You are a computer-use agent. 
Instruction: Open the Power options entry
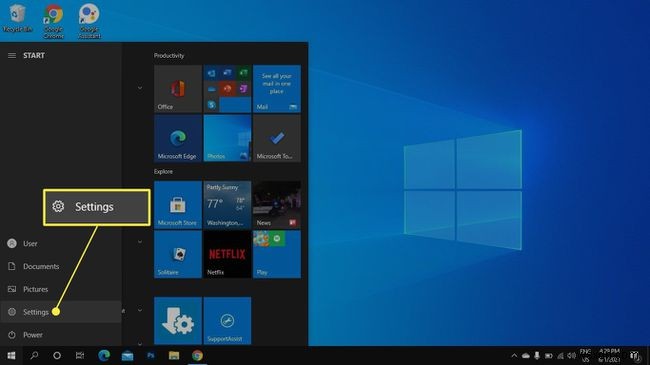click(61, 335)
